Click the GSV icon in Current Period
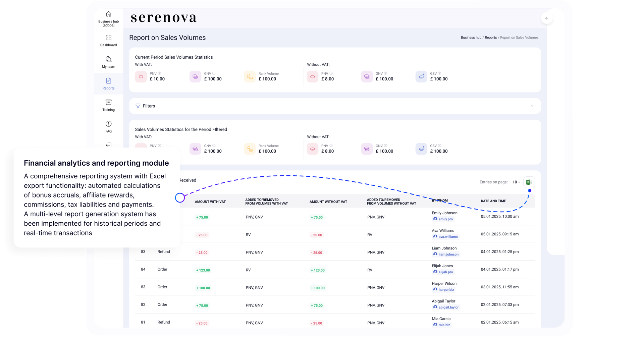The height and width of the screenshot is (341, 644). 421,76
